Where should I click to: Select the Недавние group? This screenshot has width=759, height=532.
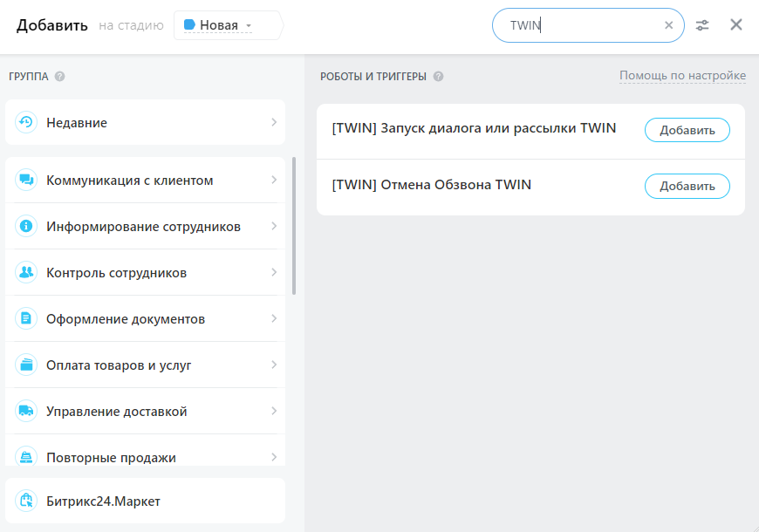(145, 122)
